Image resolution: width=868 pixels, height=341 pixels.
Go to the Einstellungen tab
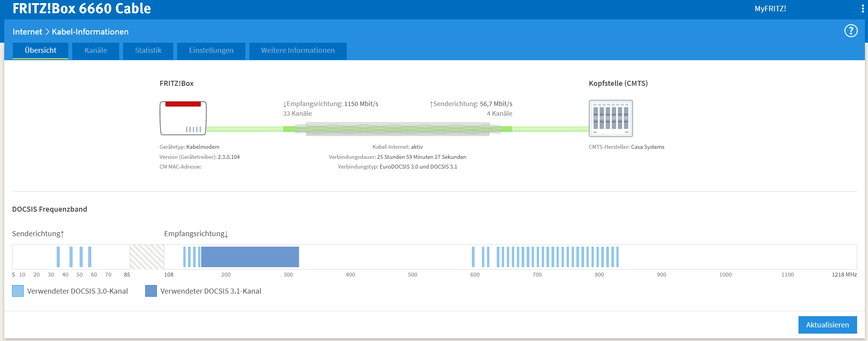pyautogui.click(x=211, y=51)
